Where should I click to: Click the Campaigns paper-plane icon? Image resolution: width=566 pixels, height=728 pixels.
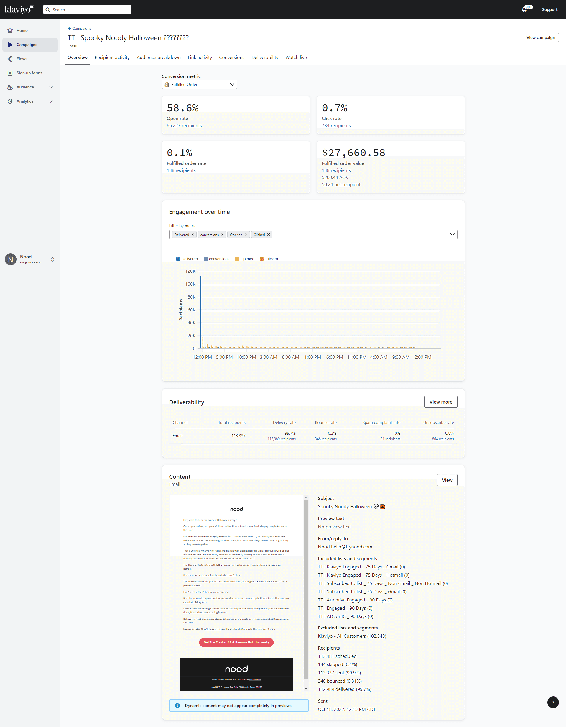click(x=10, y=45)
